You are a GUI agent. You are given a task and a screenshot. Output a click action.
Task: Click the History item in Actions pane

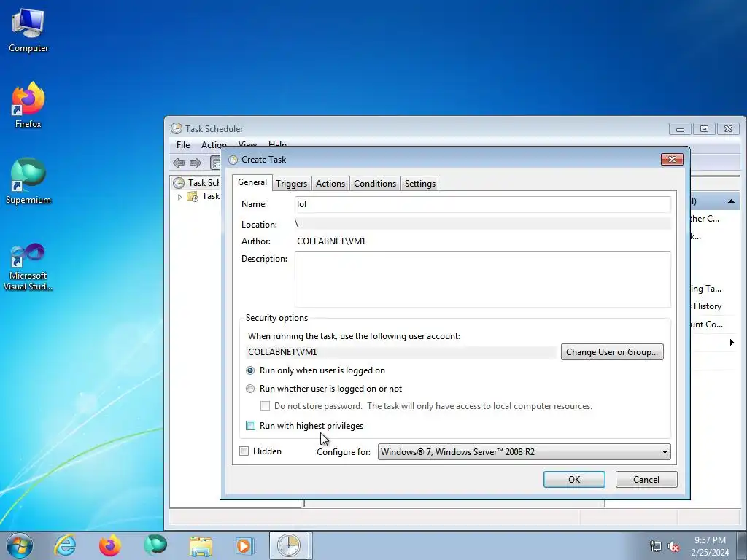click(708, 306)
